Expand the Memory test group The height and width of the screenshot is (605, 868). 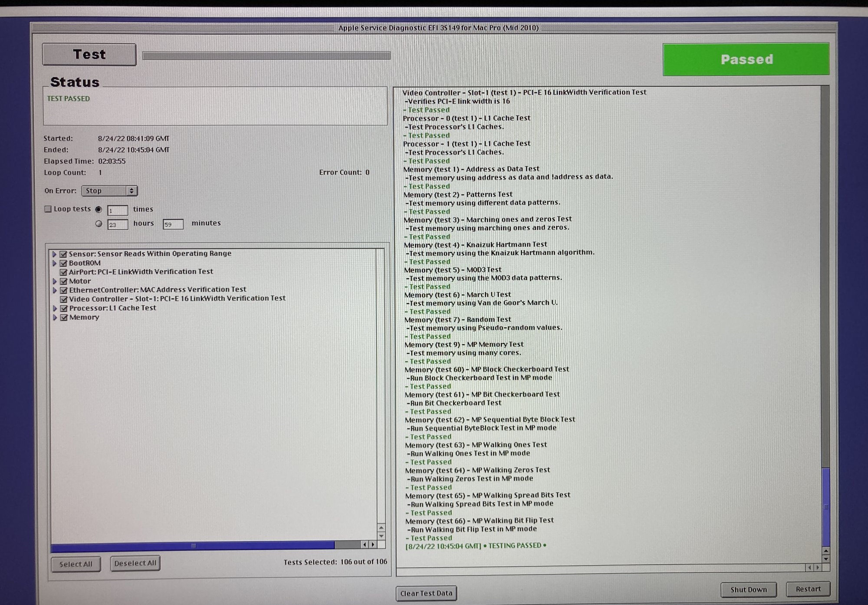pyautogui.click(x=55, y=318)
